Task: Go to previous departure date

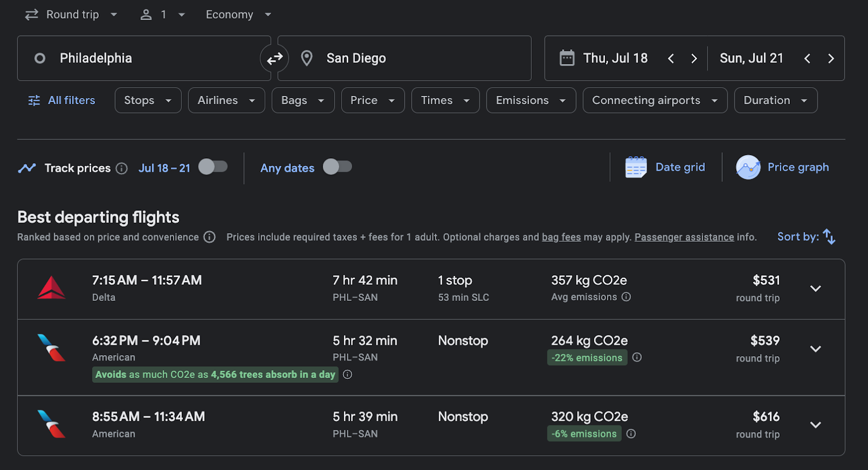Action: (671, 59)
